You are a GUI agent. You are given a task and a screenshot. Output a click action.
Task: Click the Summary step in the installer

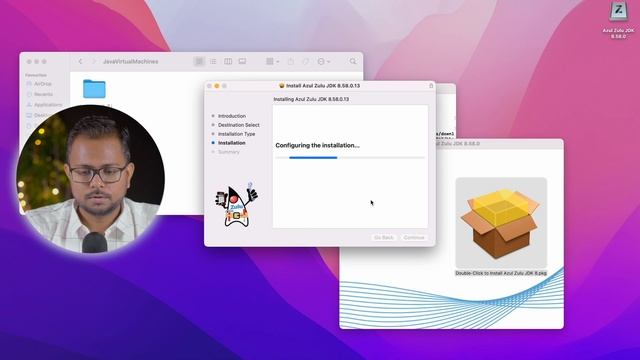[x=229, y=152]
